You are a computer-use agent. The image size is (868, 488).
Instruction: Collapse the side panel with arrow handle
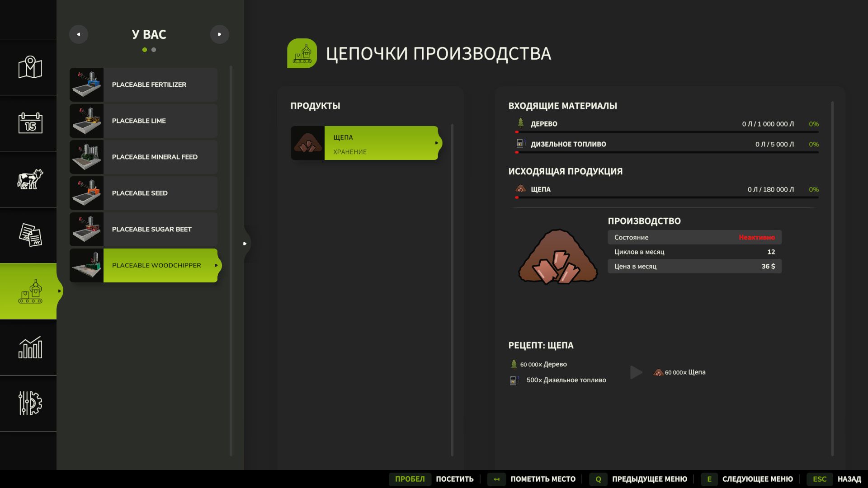245,244
